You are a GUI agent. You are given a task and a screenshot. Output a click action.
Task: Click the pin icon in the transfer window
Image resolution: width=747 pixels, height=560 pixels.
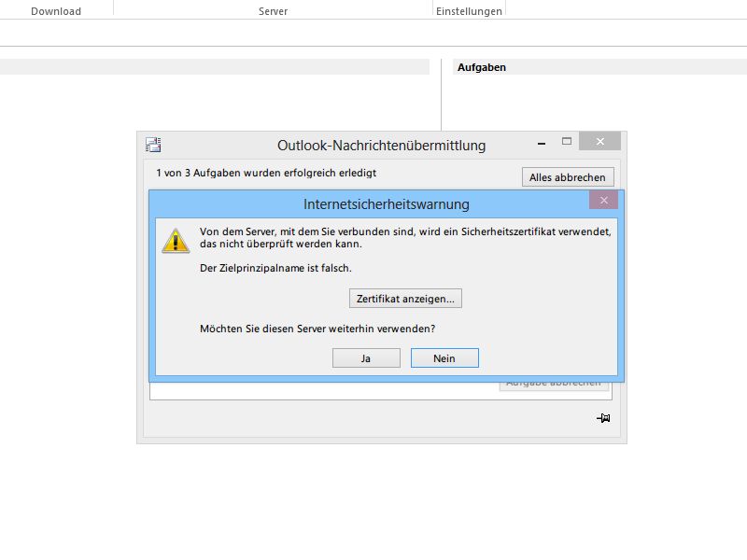click(x=603, y=418)
